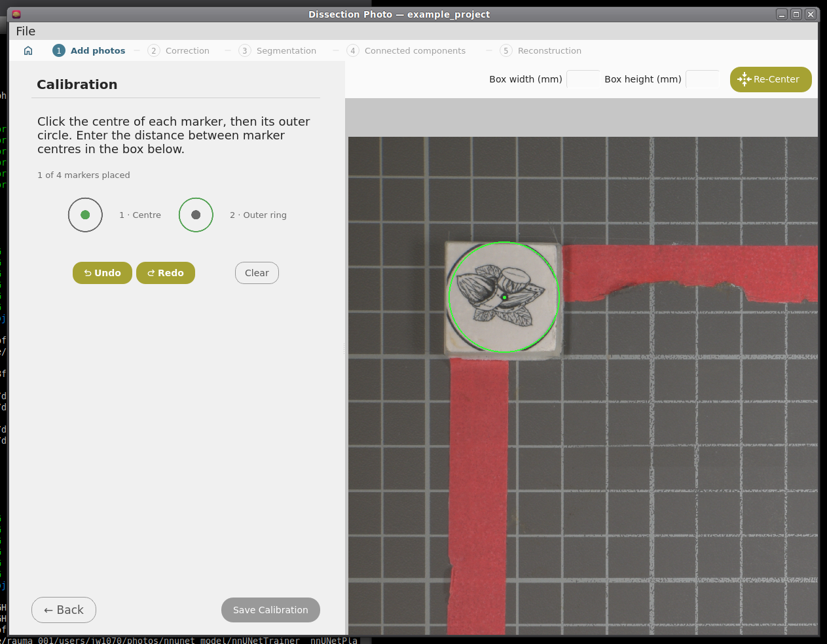Click the Save Calibration button
This screenshot has height=644, width=827.
point(270,610)
